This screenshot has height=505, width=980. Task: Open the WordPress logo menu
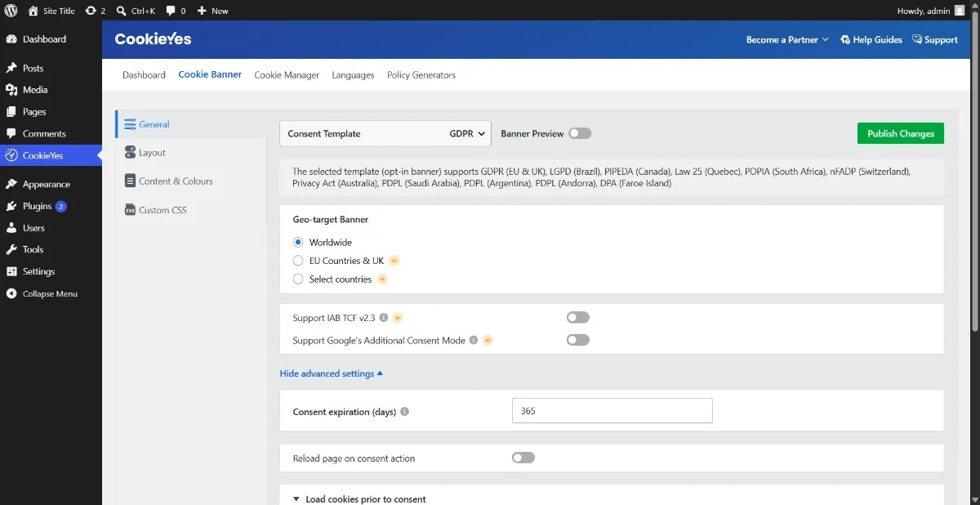pyautogui.click(x=11, y=11)
